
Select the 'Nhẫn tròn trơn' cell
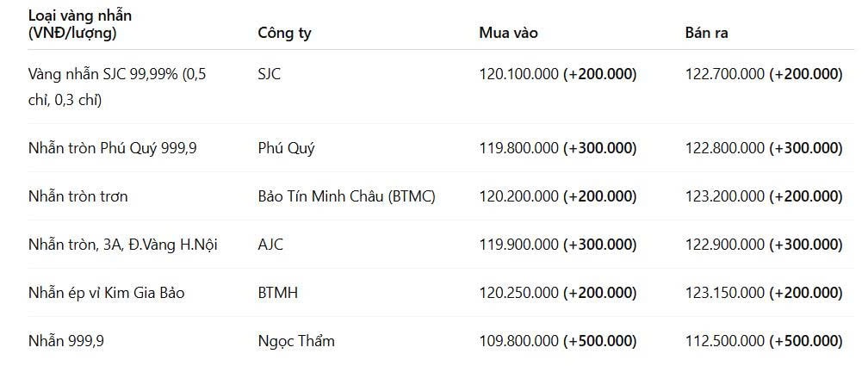(77, 196)
